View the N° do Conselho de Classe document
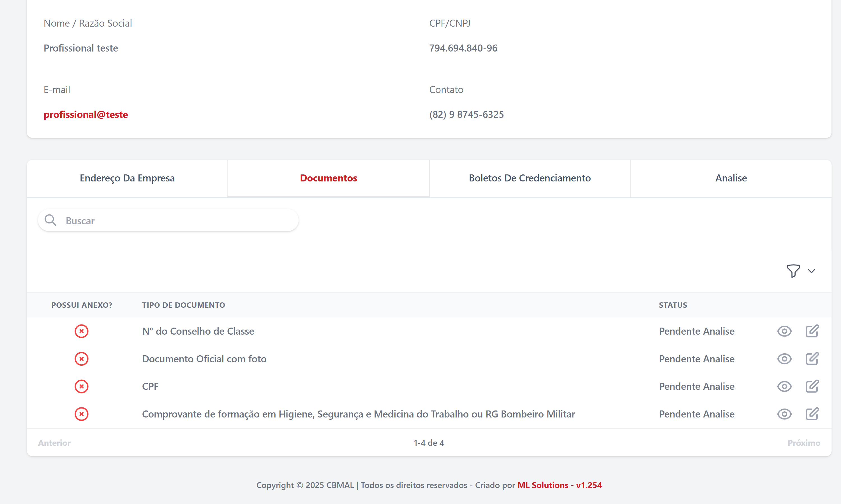Image resolution: width=841 pixels, height=504 pixels. (x=784, y=331)
